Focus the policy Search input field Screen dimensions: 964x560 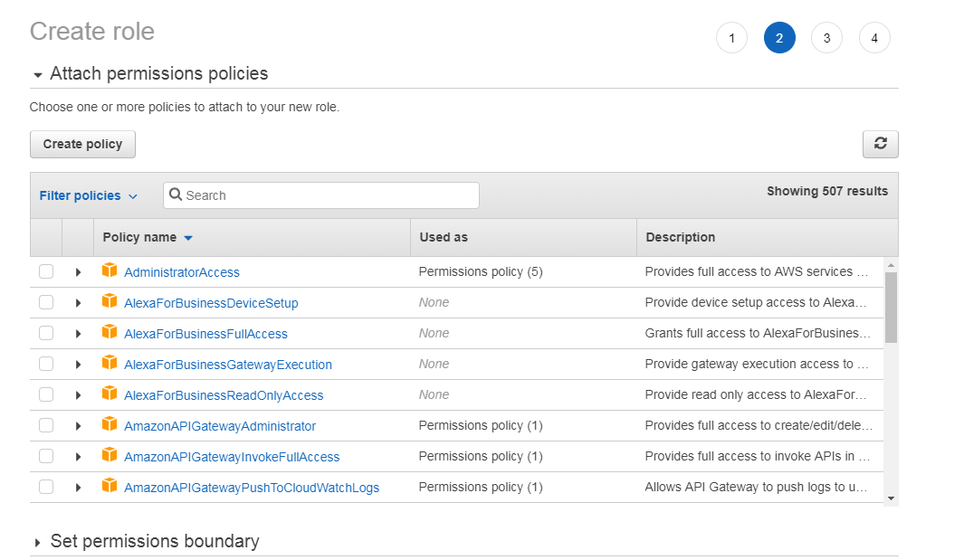pos(321,195)
